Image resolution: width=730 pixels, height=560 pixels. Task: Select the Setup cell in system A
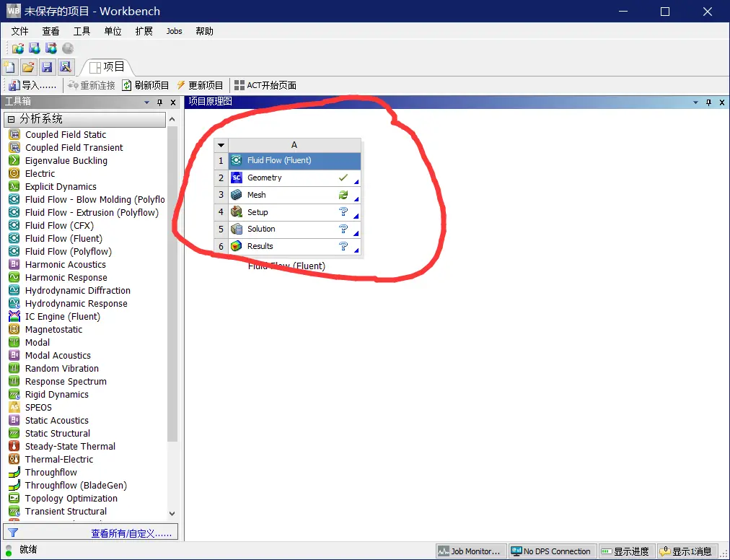pos(294,212)
